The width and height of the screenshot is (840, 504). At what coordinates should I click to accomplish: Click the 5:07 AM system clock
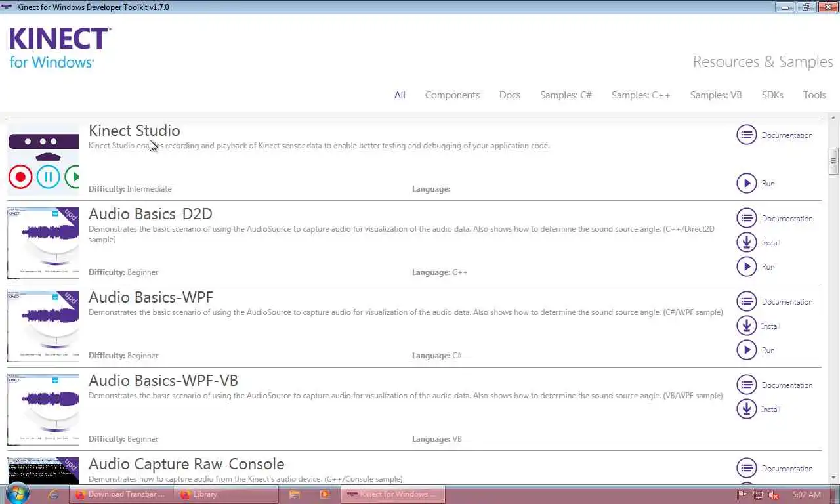(x=807, y=495)
